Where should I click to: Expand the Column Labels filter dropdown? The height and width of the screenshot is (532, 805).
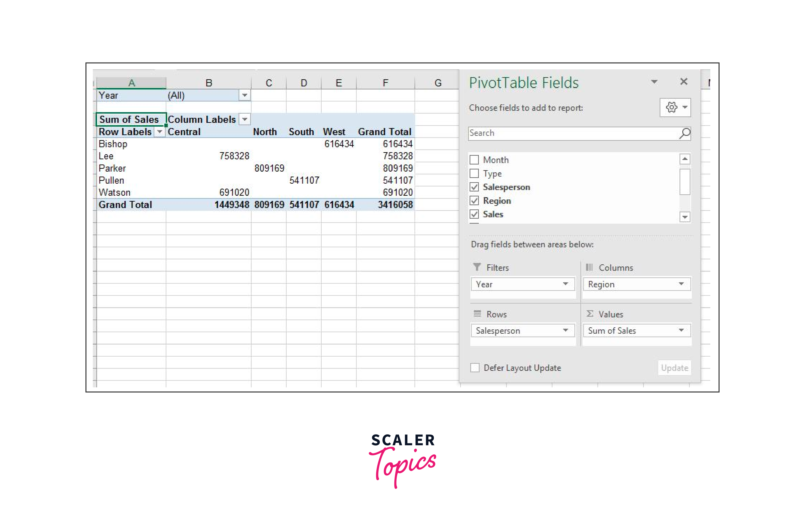(x=244, y=120)
